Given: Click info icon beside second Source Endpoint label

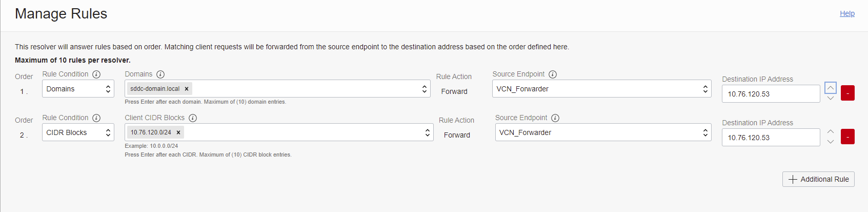Looking at the screenshot, I should tap(555, 118).
